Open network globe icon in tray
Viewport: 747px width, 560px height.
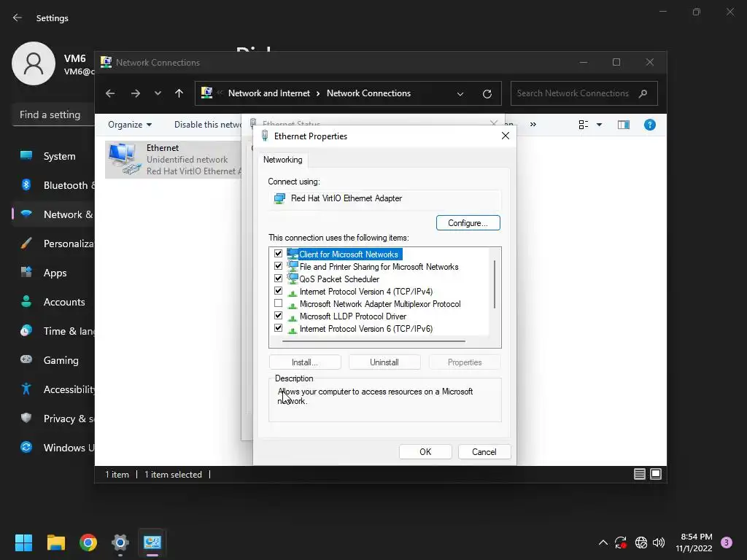pyautogui.click(x=641, y=542)
